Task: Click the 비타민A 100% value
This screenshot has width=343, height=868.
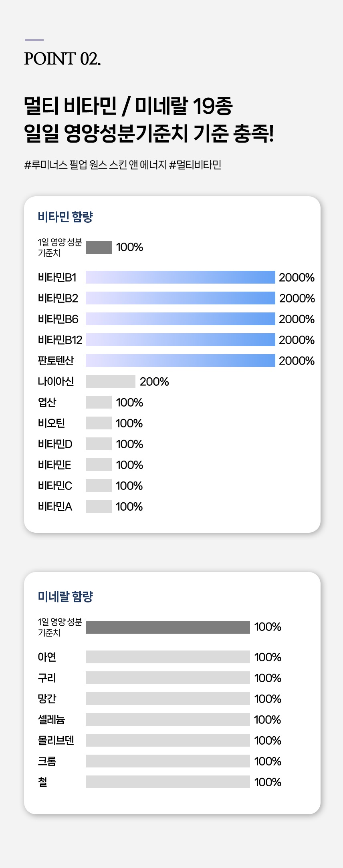Action: coord(129,507)
